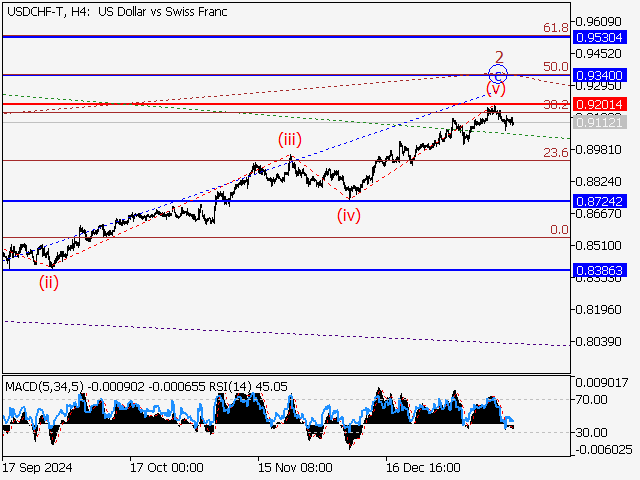640x480 pixels.
Task: Click the gray 0.91121 current price tag
Action: [600, 122]
